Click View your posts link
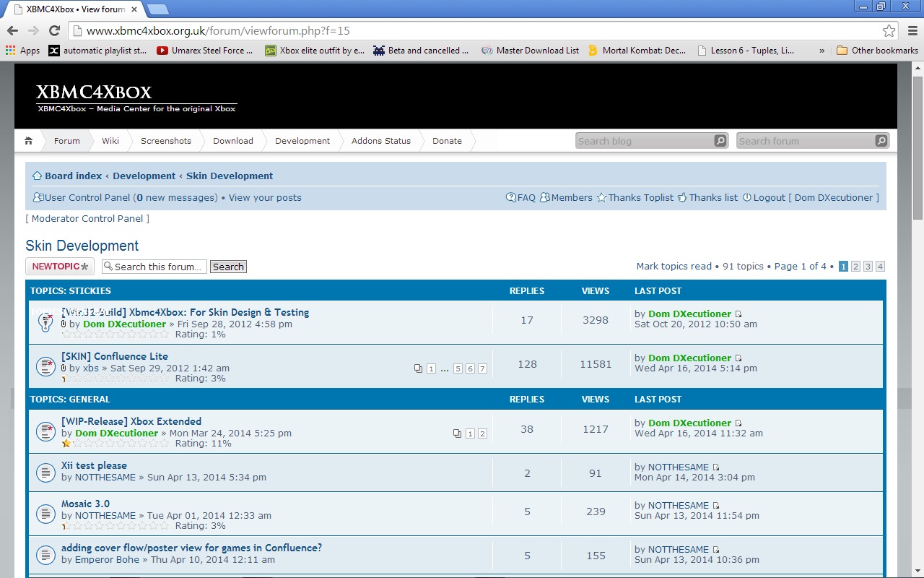 (x=265, y=197)
